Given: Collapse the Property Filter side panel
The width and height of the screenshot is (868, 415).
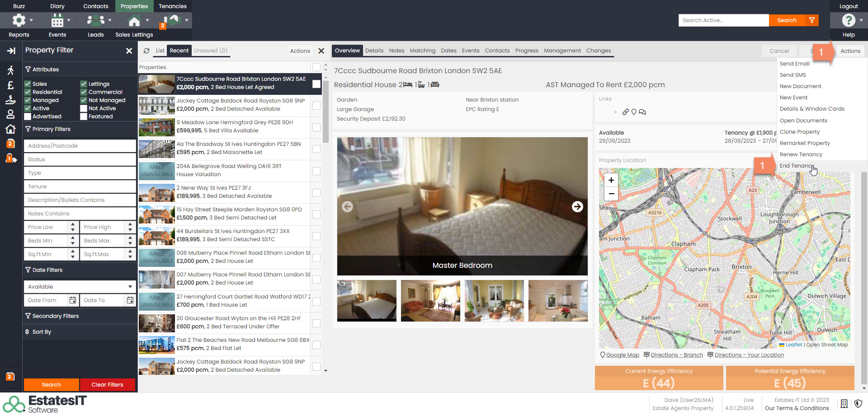Looking at the screenshot, I should (11, 51).
